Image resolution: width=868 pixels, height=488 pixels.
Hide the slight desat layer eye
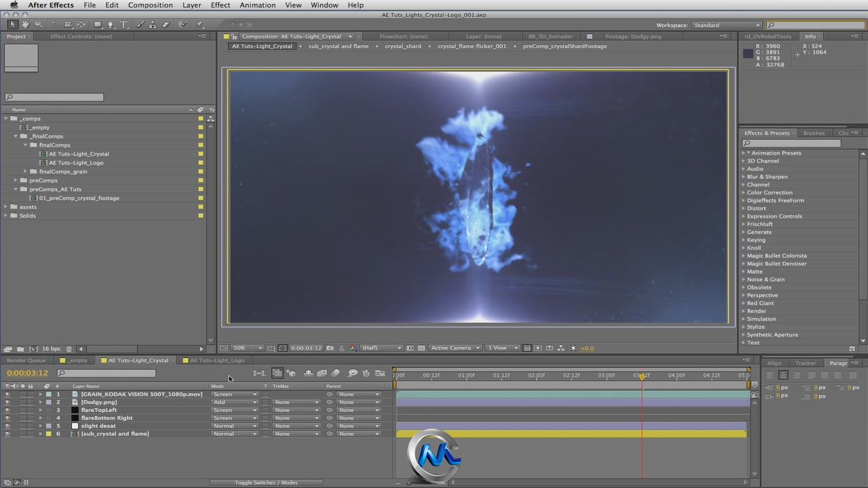[7, 426]
